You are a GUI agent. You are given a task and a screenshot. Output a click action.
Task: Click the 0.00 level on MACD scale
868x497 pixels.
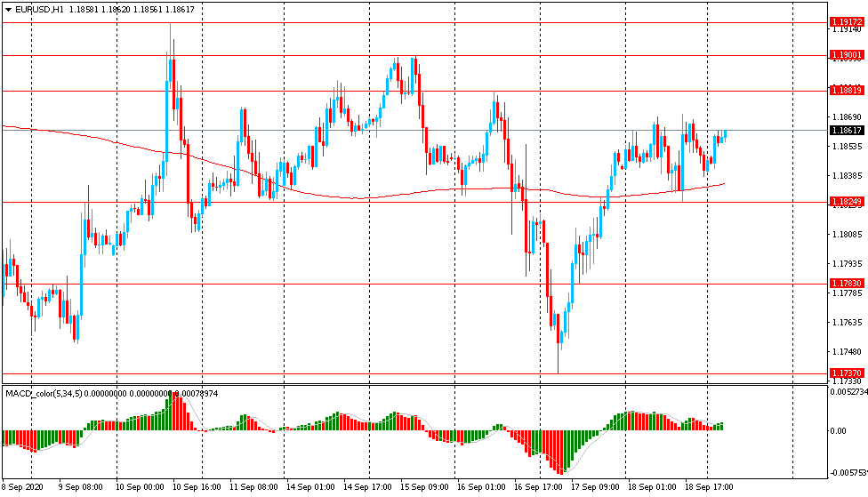pos(838,430)
